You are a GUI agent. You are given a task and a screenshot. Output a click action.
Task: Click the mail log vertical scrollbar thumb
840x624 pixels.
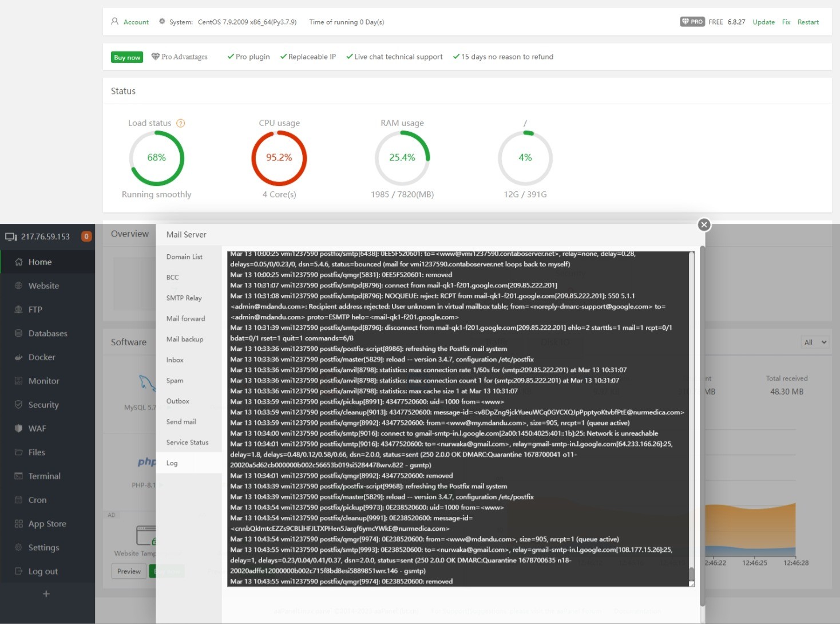[x=691, y=573]
